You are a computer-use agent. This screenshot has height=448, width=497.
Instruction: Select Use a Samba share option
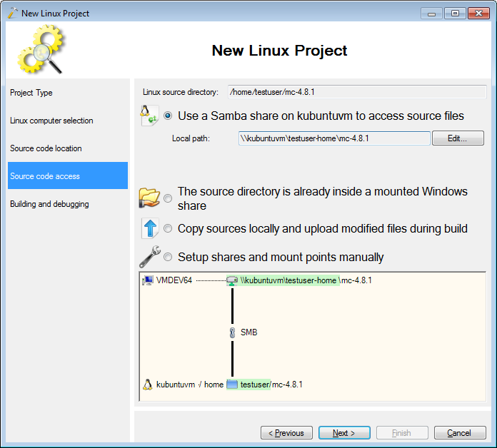pyautogui.click(x=168, y=116)
